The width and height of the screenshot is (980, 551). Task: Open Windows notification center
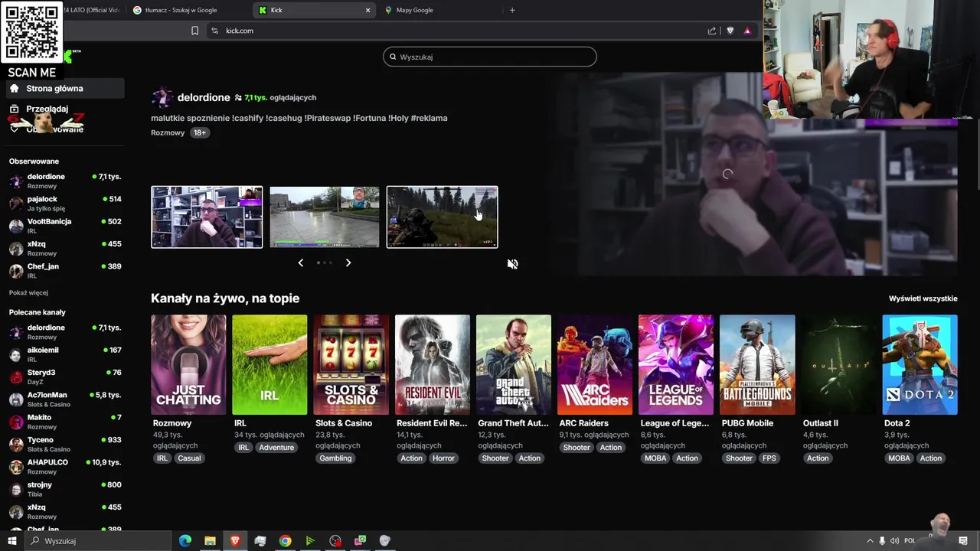click(963, 541)
